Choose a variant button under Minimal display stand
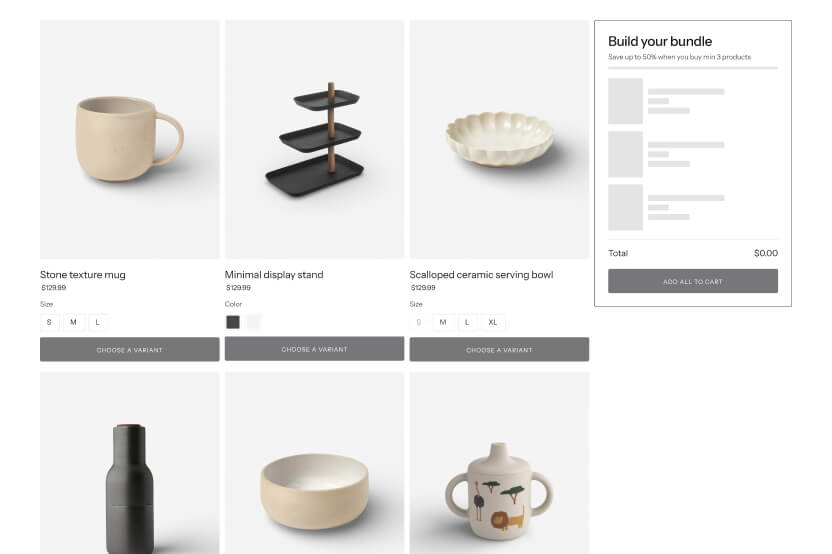The image size is (832, 554). click(314, 349)
